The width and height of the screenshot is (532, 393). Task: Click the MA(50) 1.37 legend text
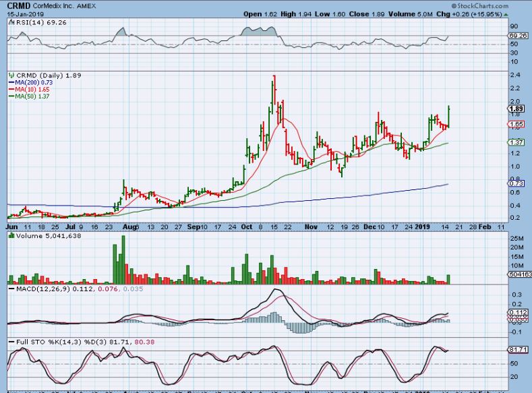[x=32, y=96]
